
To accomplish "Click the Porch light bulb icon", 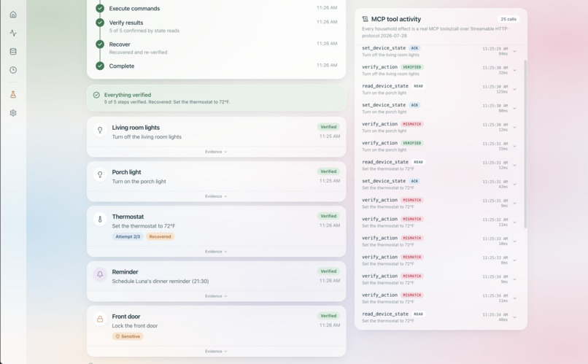I will [x=100, y=174].
